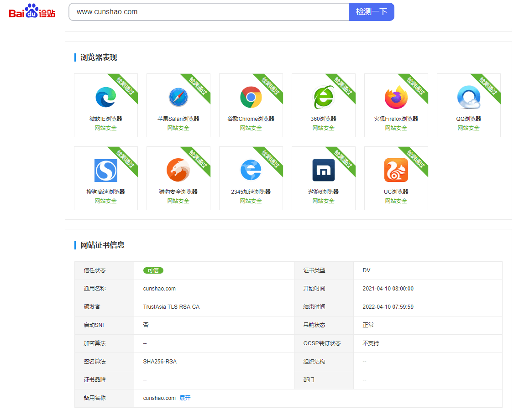Click the 猎豹安全浏览器 logo
The height and width of the screenshot is (420, 519).
tap(178, 169)
